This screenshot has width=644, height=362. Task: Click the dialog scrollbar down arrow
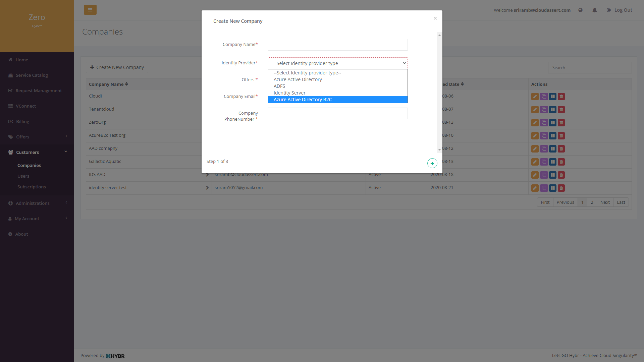point(439,150)
